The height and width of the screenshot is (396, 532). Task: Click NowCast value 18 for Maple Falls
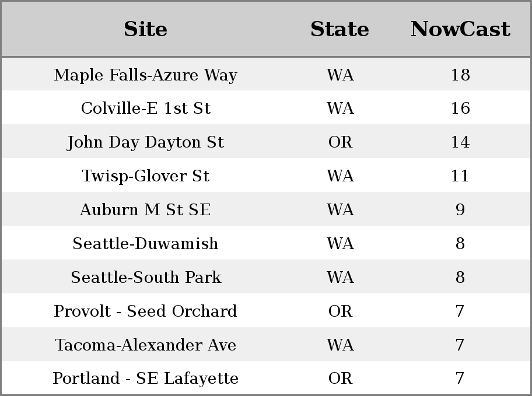tap(460, 75)
